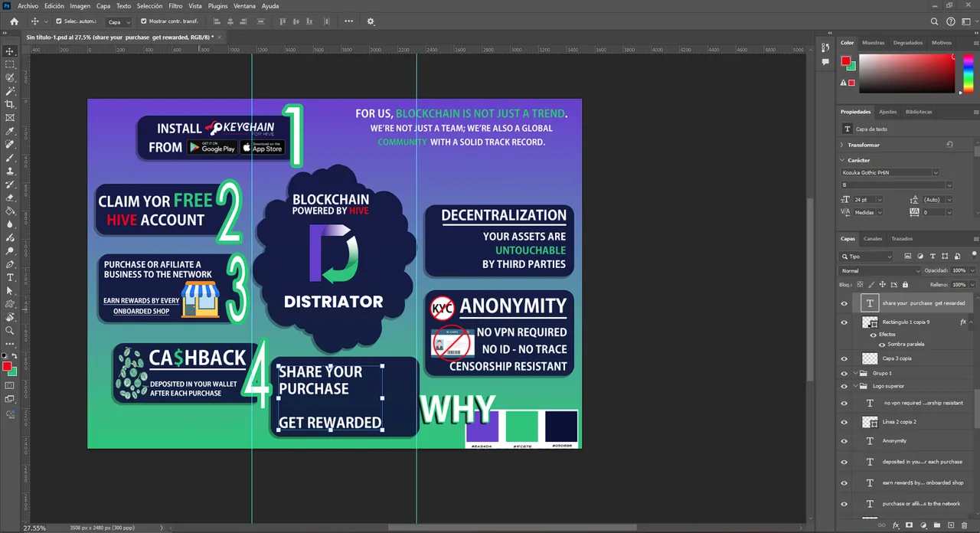This screenshot has width=980, height=533.
Task: Choose the Clone Stamp tool
Action: click(10, 171)
